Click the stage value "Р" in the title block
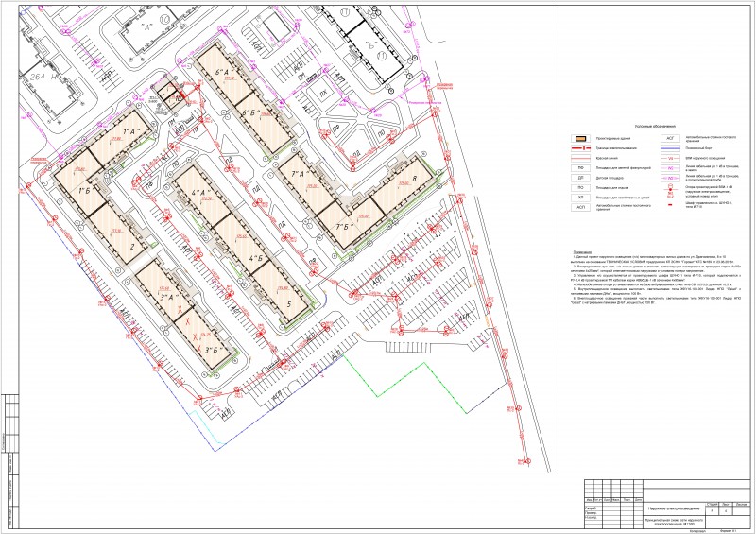756x534 pixels. tap(713, 511)
